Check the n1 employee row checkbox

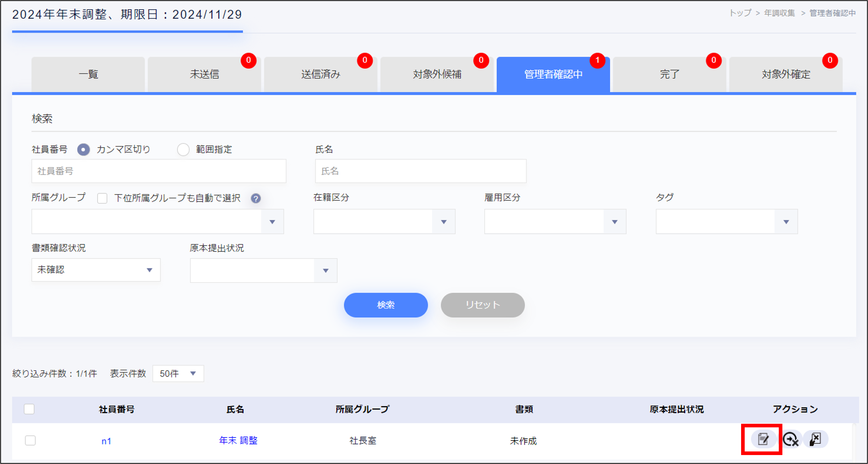coord(30,440)
